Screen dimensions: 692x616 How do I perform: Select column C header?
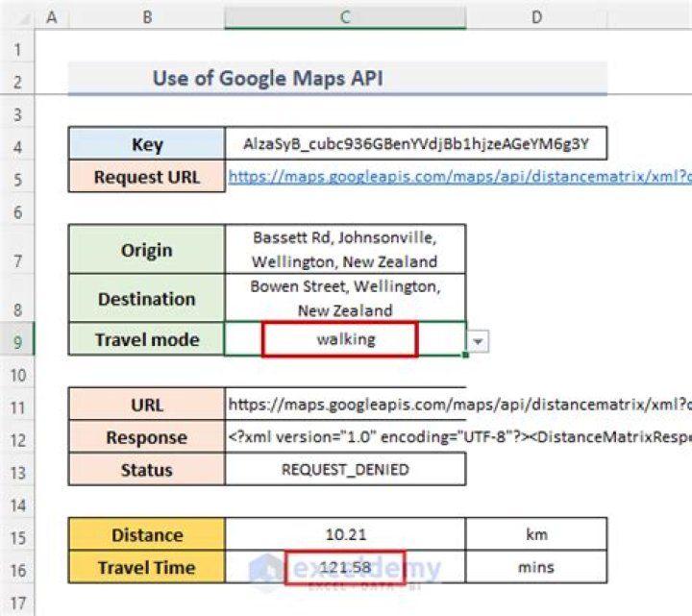pyautogui.click(x=345, y=17)
